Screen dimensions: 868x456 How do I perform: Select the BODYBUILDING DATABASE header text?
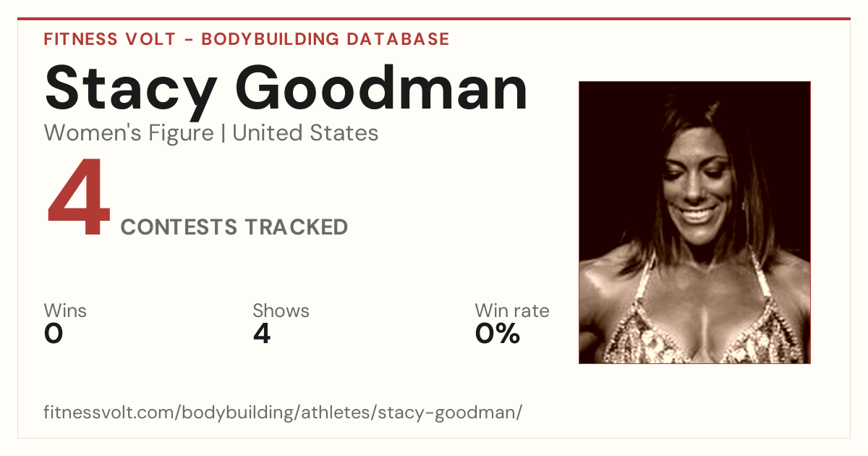[325, 39]
